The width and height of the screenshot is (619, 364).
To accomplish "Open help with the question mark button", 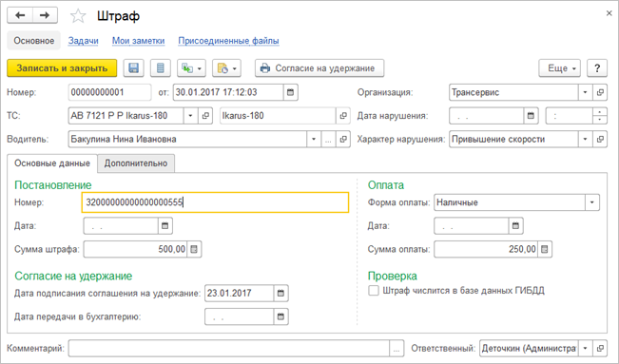I will point(597,67).
